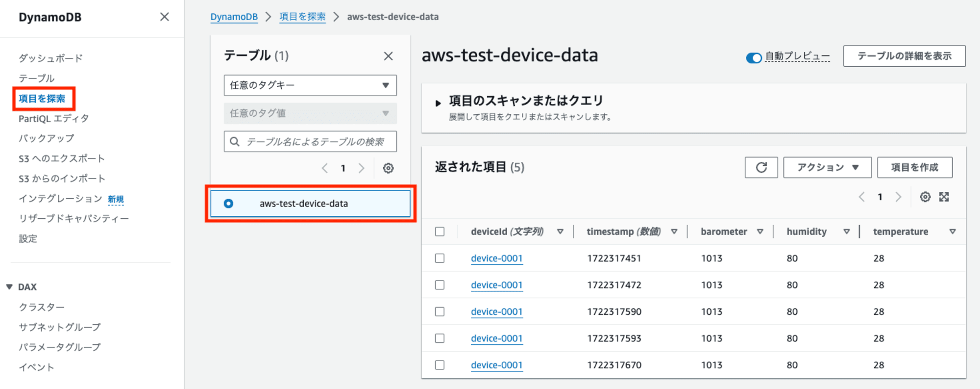Open サブネットグループ in sidebar
Screen dimensions: 980x389
click(60, 327)
